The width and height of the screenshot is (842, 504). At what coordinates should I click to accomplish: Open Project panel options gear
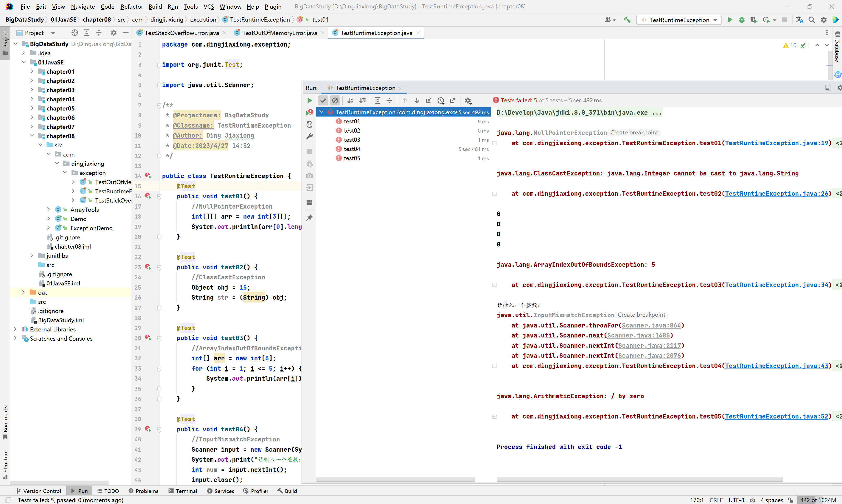point(114,33)
